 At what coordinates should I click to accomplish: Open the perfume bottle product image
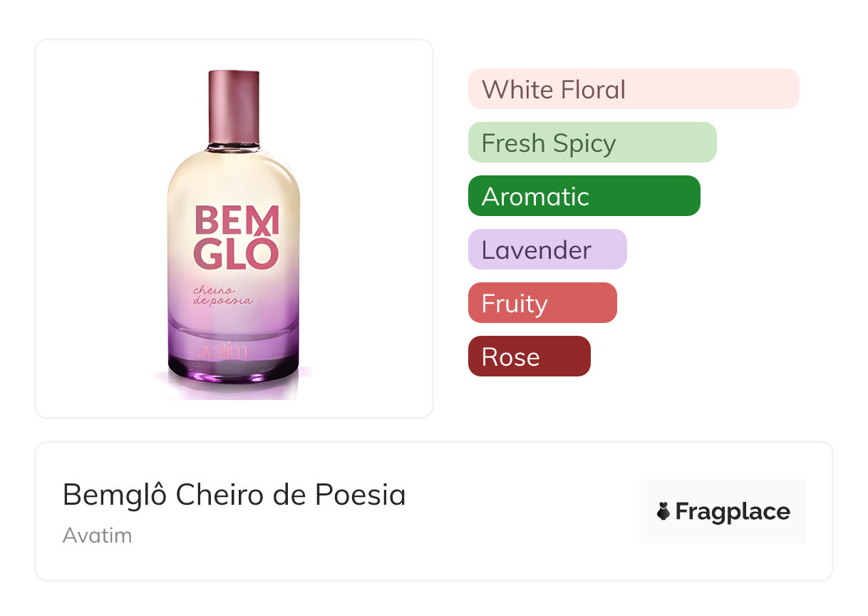coord(234,228)
